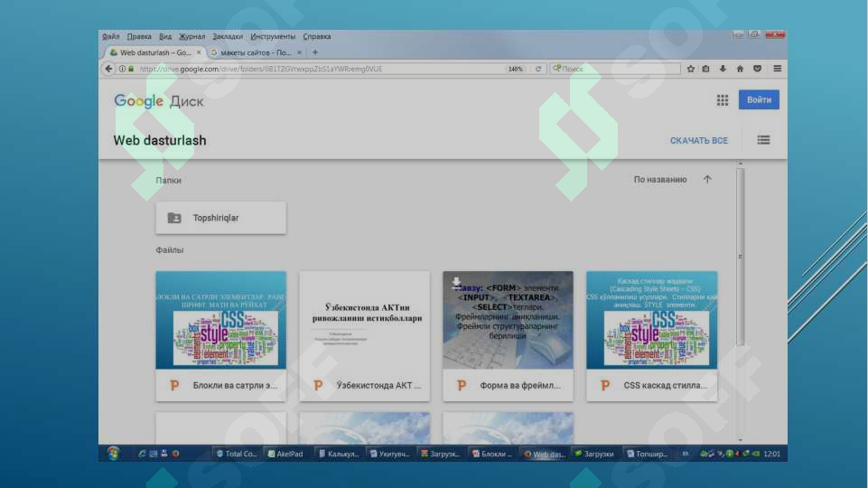Click the Windows Start button
Image resolution: width=868 pixels, height=488 pixels.
click(114, 454)
